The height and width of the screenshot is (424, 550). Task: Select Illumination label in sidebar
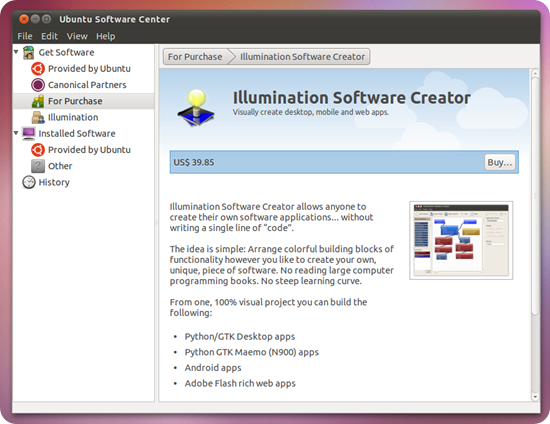tap(73, 117)
